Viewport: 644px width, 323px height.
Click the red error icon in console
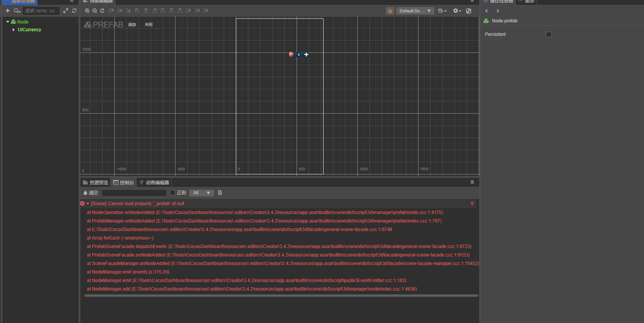[x=82, y=204]
